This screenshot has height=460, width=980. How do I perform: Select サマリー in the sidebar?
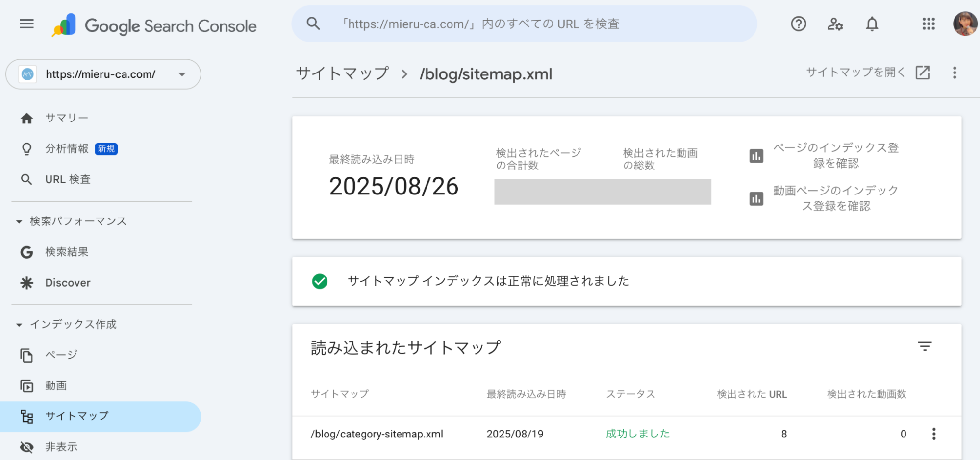pos(66,118)
